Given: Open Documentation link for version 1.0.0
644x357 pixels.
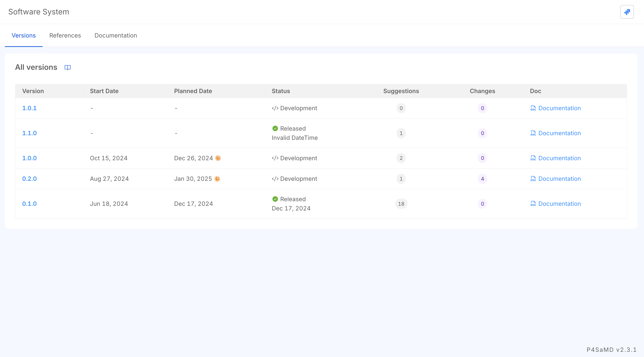Looking at the screenshot, I should click(559, 158).
